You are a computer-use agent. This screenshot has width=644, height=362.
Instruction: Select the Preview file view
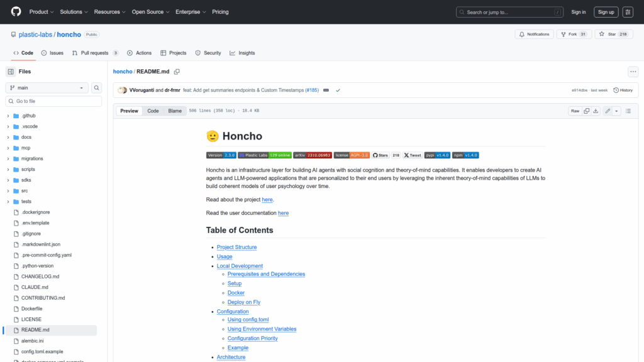129,111
